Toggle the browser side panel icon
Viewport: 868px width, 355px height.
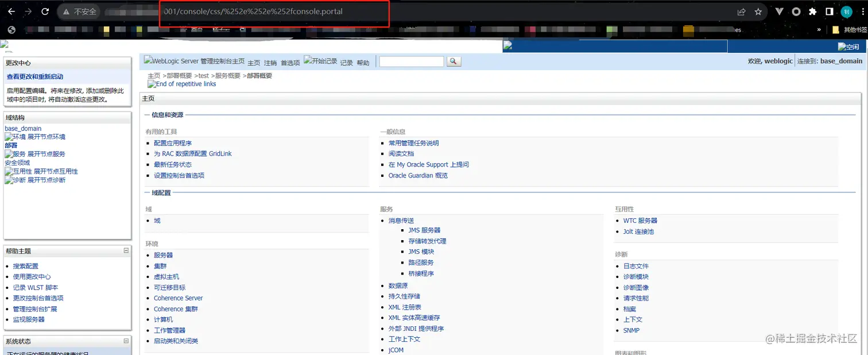coord(829,11)
